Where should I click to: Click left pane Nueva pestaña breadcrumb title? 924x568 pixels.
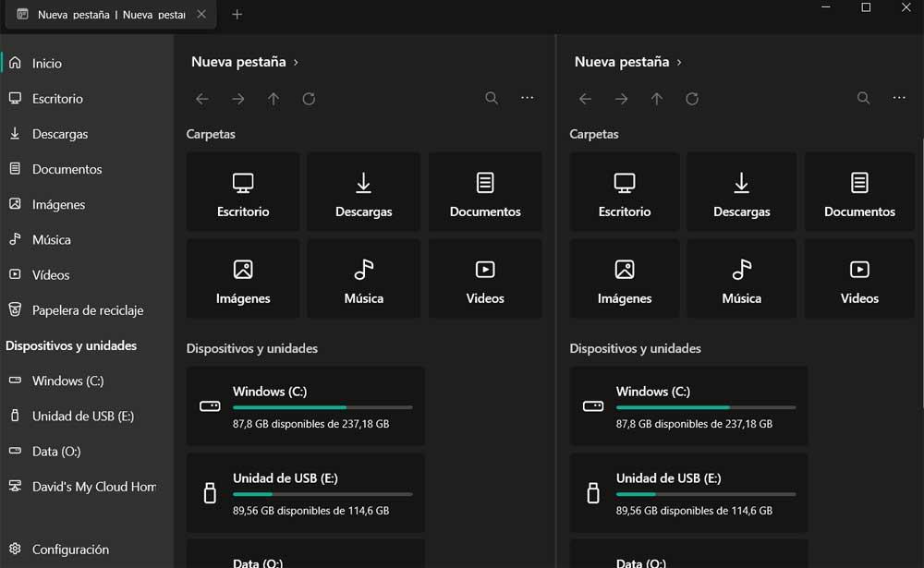(238, 62)
